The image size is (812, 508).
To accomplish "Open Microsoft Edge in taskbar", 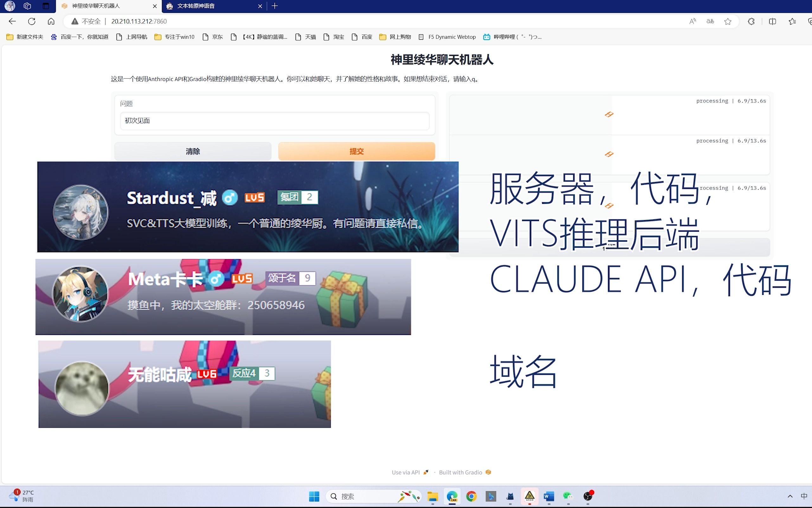I will click(452, 496).
